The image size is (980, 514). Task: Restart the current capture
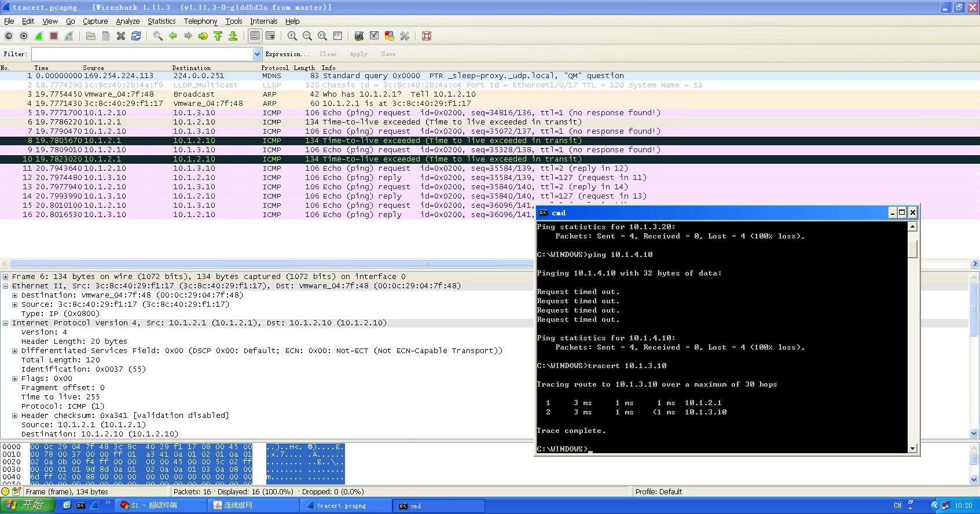[x=69, y=36]
